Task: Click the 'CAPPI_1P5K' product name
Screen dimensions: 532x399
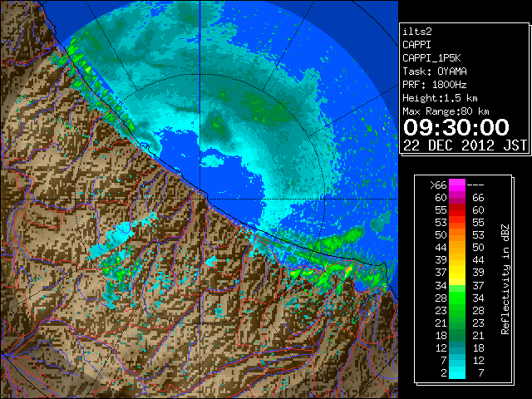Action: 431,58
